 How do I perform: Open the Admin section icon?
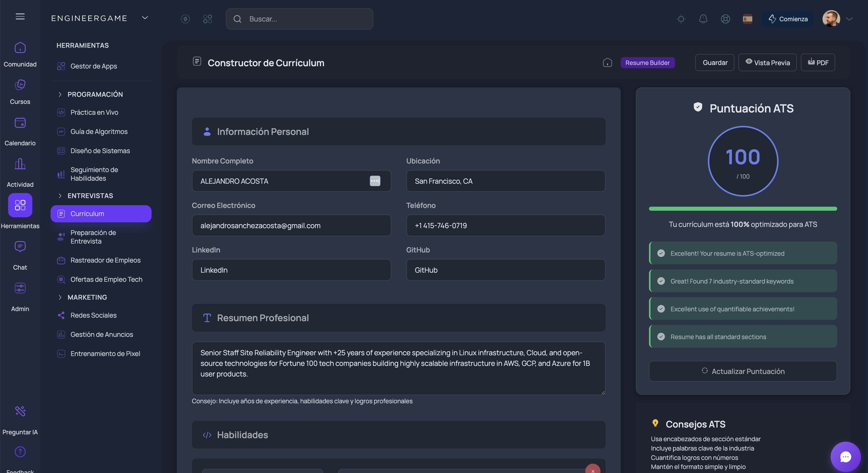click(20, 288)
